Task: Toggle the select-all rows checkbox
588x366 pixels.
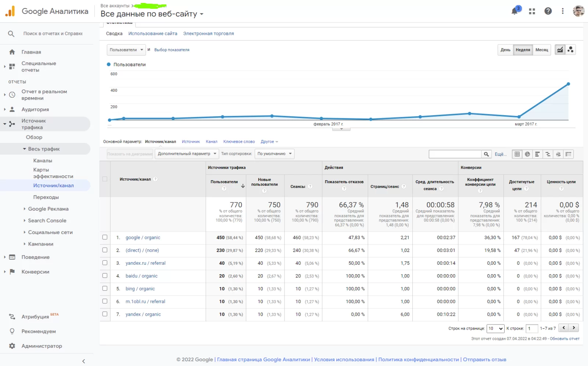Action: tap(105, 179)
